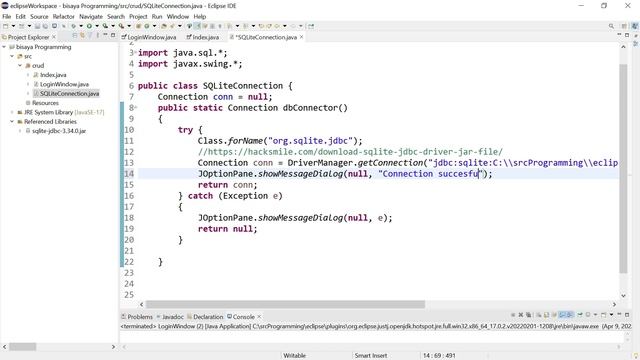Image resolution: width=640 pixels, height=360 pixels.
Task: Close the Project Explorer view
Action: (x=54, y=37)
